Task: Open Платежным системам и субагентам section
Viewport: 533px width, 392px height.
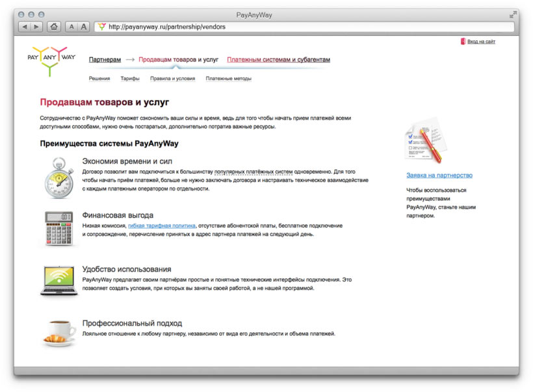Action: 278,60
